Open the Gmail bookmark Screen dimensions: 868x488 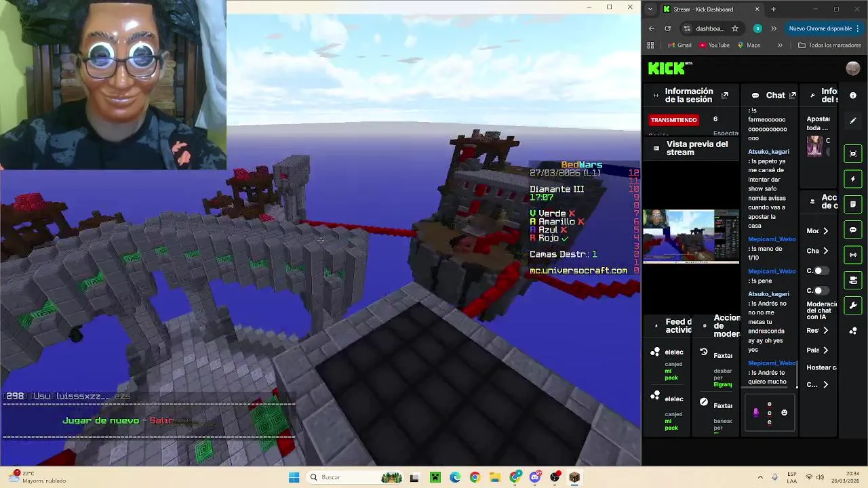tap(679, 45)
